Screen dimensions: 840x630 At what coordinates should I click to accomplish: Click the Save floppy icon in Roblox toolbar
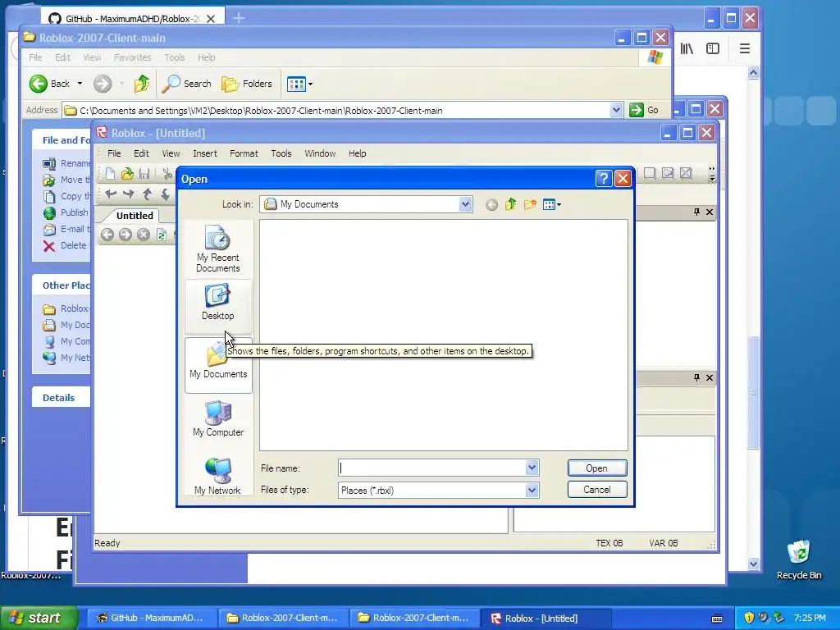pyautogui.click(x=144, y=174)
